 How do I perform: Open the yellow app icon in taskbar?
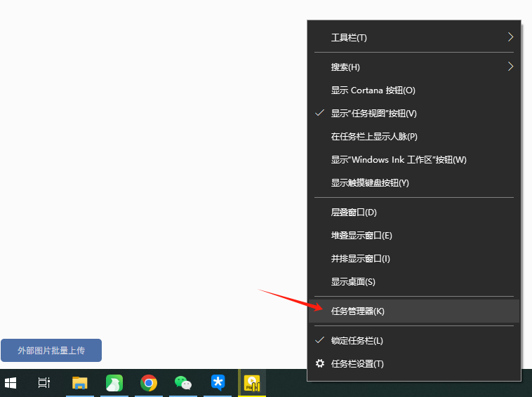(x=251, y=383)
